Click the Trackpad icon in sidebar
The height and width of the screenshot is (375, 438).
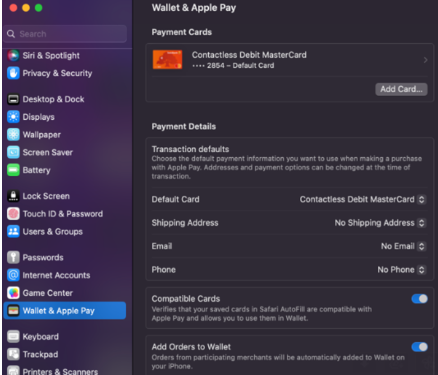coord(13,354)
